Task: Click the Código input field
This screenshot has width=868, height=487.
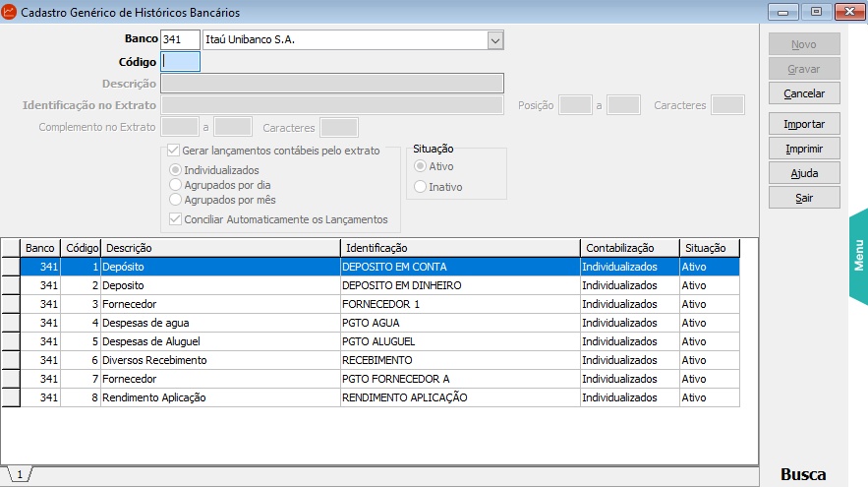Action: (x=181, y=62)
